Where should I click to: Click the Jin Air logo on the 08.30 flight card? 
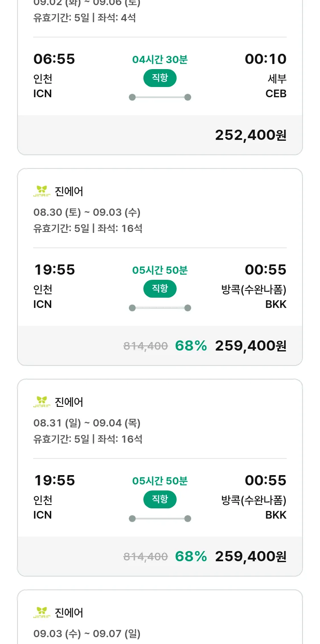42,191
